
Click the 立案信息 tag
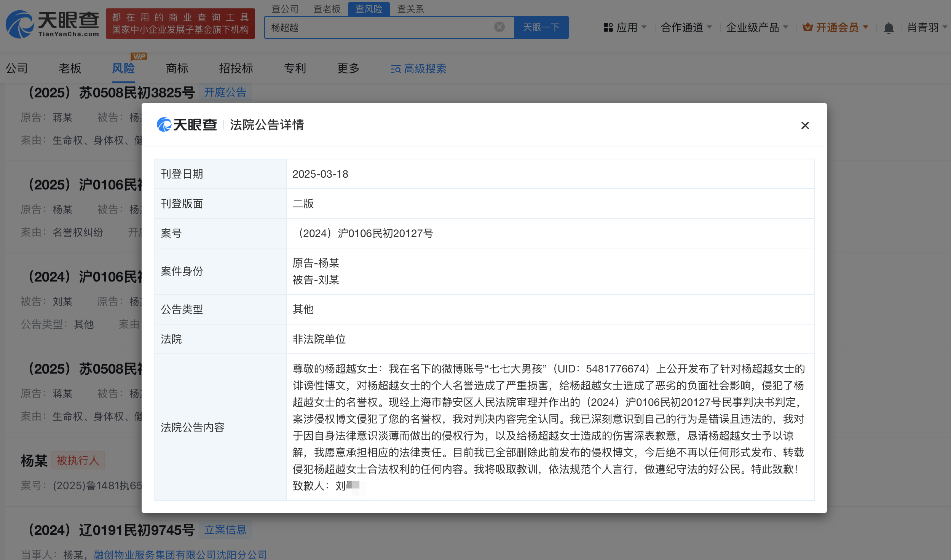tap(225, 529)
